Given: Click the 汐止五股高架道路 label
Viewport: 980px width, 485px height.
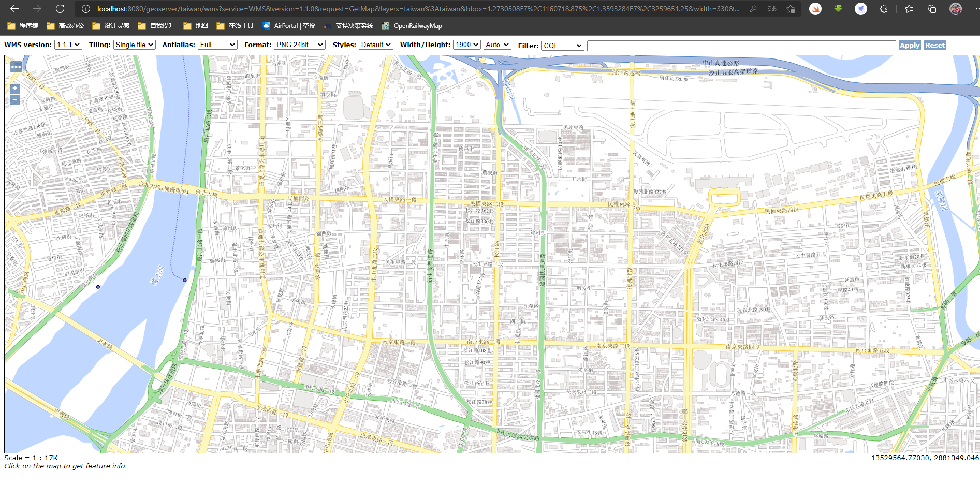Looking at the screenshot, I should click(734, 72).
